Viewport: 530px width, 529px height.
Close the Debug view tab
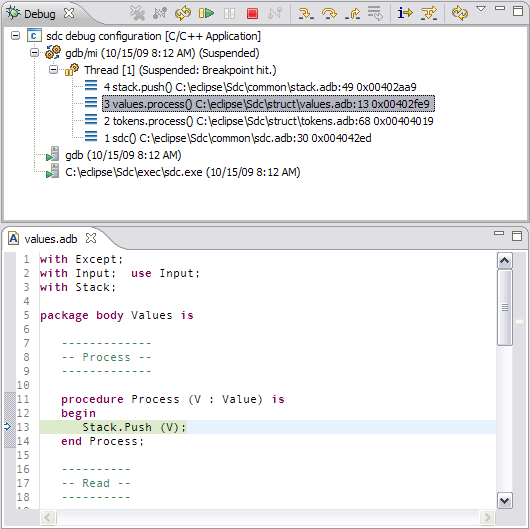coord(69,13)
